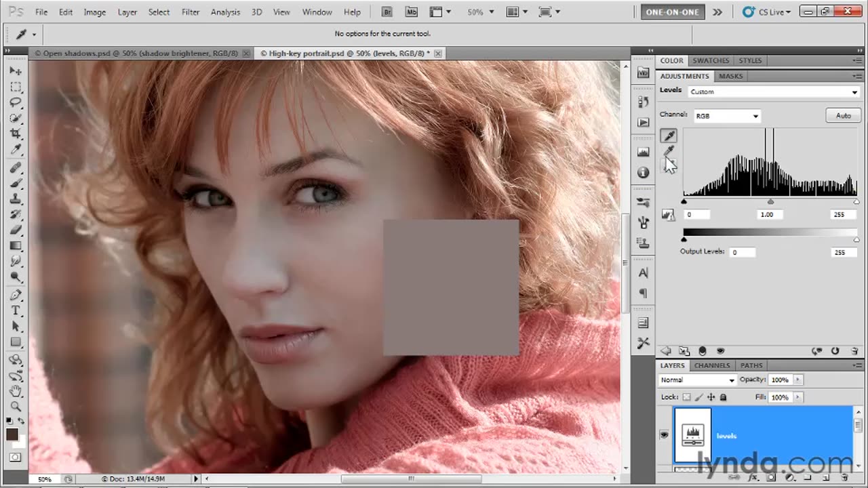Click the midtone gray input slider
This screenshot has height=488, width=868.
pos(770,202)
